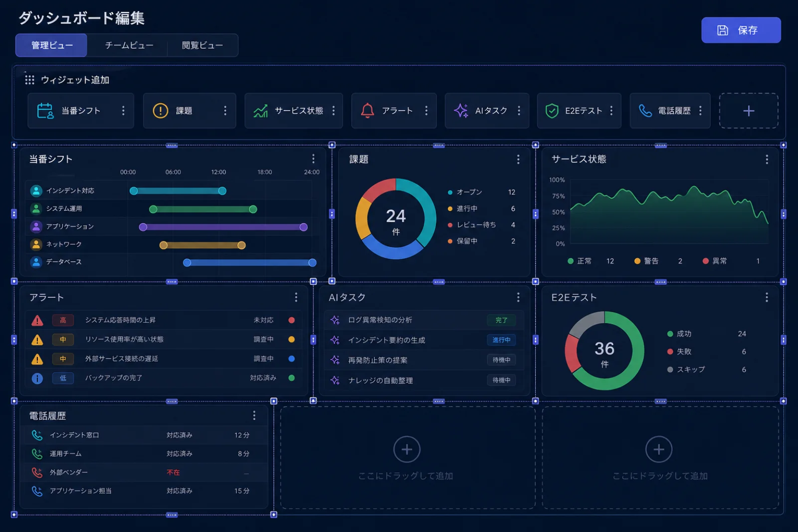798x532 pixels.
Task: Select the サービス状態 chart widget icon
Action: (x=260, y=111)
